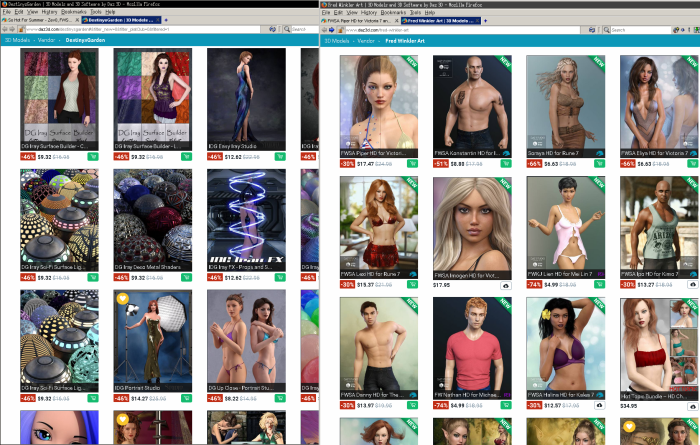Add DG Iray Surface Builder - L to cart
Viewport: 700px width, 445px height.
coord(186,157)
